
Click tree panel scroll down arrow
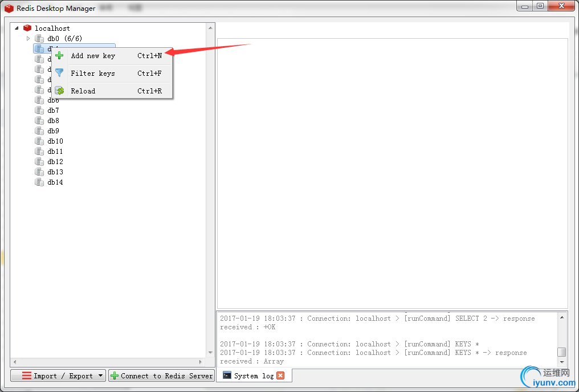point(210,353)
